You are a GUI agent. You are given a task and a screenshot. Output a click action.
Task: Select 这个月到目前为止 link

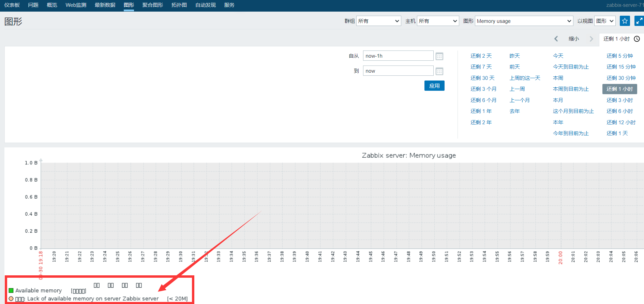pos(573,111)
